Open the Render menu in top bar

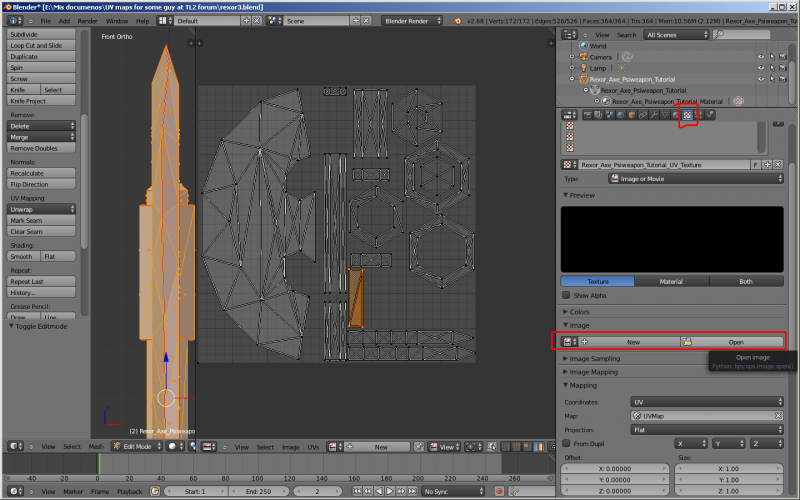(x=88, y=21)
